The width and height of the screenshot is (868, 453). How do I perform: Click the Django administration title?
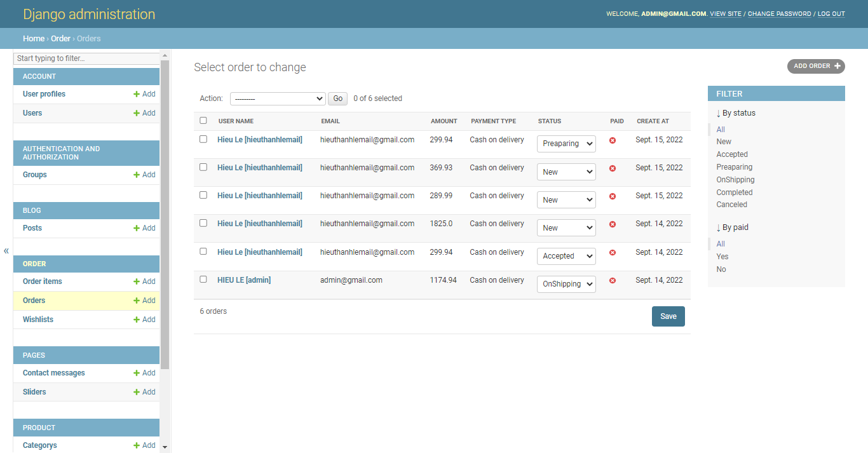(x=89, y=14)
